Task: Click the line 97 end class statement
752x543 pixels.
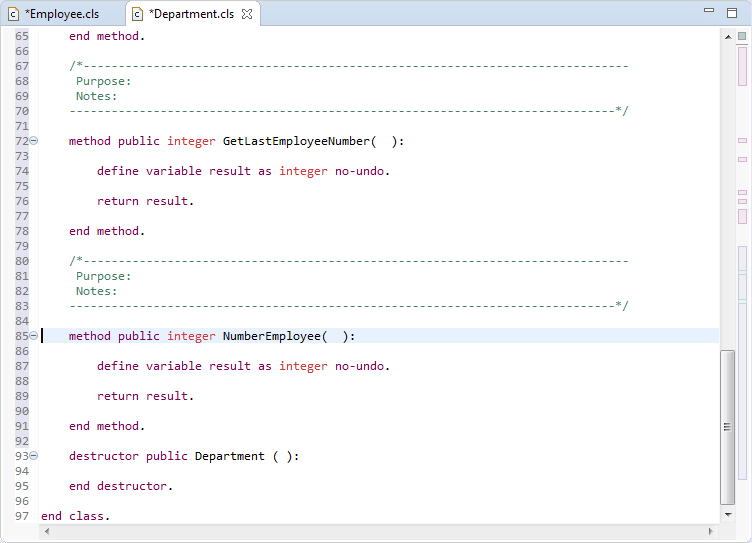Action: pos(75,516)
